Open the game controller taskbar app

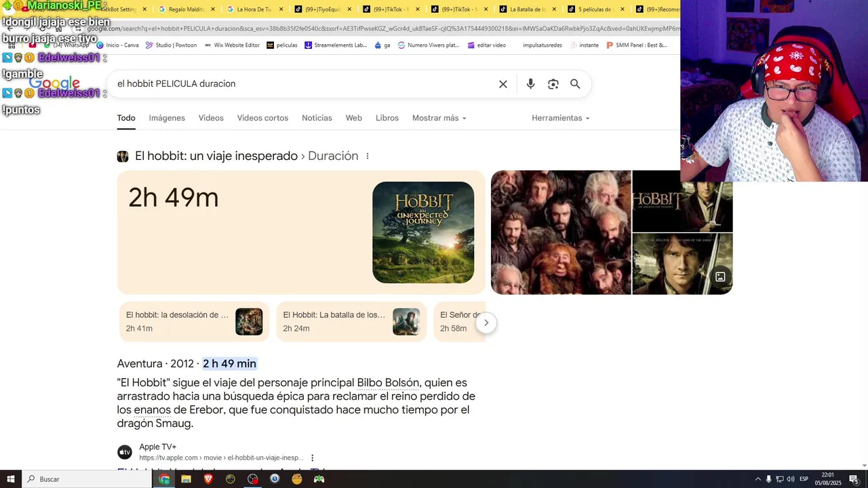[319, 479]
